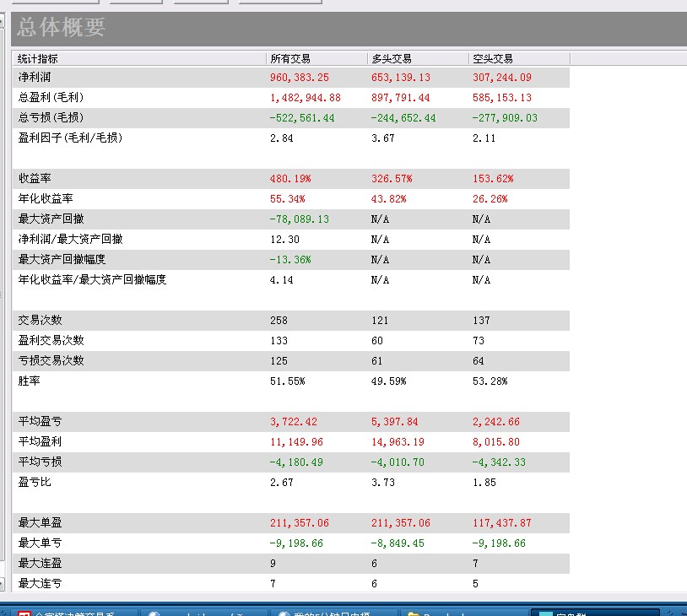Image resolution: width=687 pixels, height=616 pixels.
Task: Select max drawdown value -78,089.13
Action: [300, 219]
